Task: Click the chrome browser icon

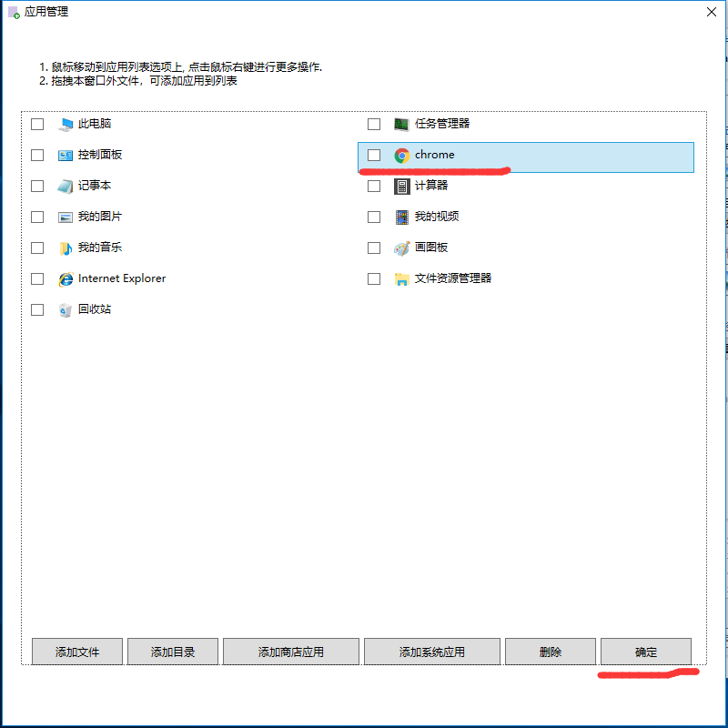Action: (402, 155)
